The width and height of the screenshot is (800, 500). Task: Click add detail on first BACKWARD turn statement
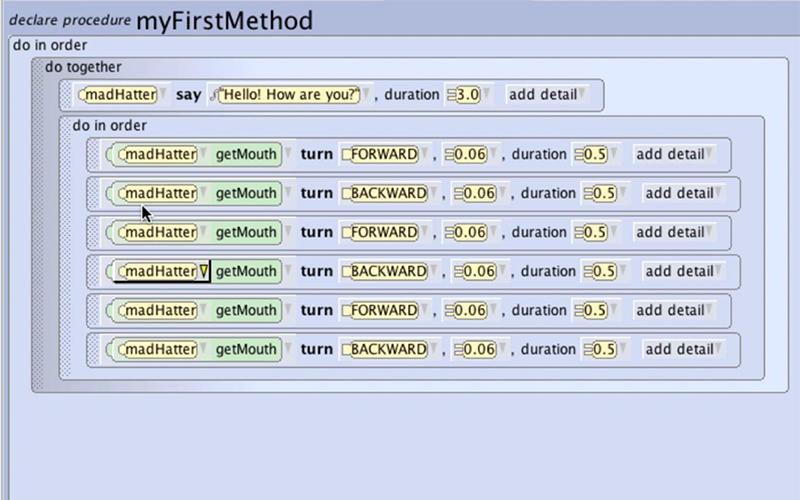683,193
